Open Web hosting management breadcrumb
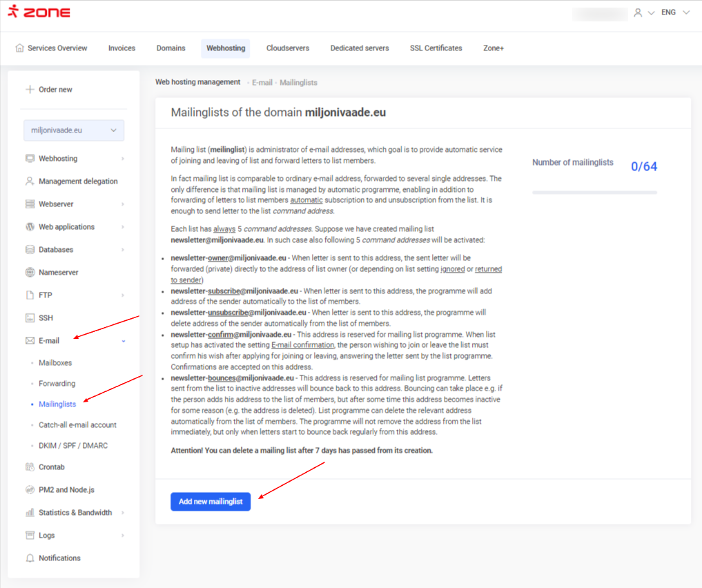Viewport: 702px width, 588px height. pyautogui.click(x=197, y=82)
